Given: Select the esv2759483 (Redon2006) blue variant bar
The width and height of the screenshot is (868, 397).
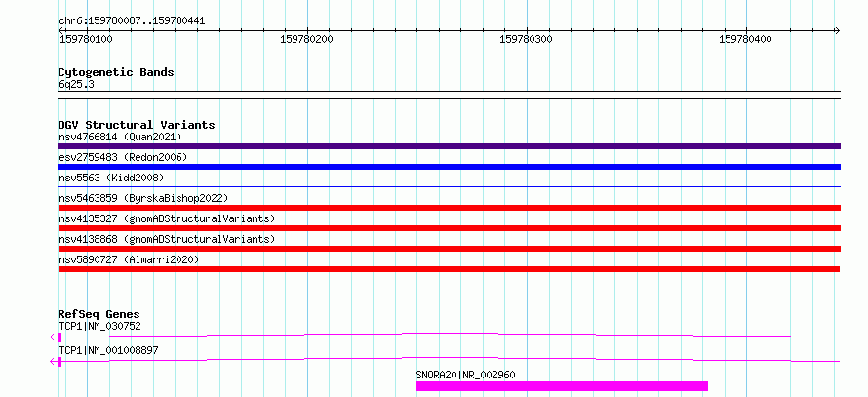Looking at the screenshot, I should coord(449,167).
